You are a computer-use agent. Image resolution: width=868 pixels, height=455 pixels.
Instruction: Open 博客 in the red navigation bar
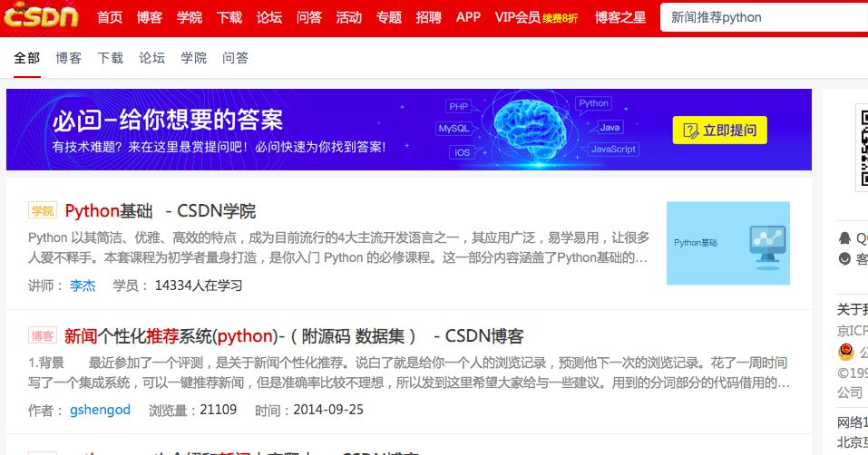150,17
